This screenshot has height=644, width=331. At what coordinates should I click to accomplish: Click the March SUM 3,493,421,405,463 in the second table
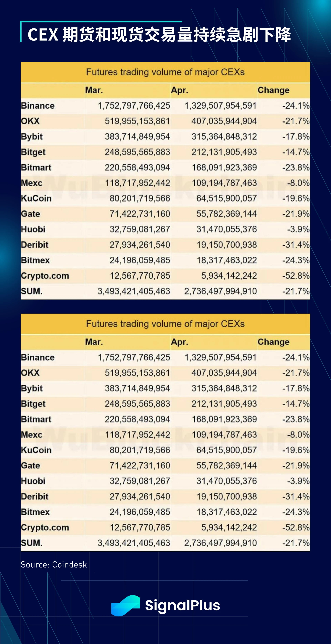click(x=134, y=543)
